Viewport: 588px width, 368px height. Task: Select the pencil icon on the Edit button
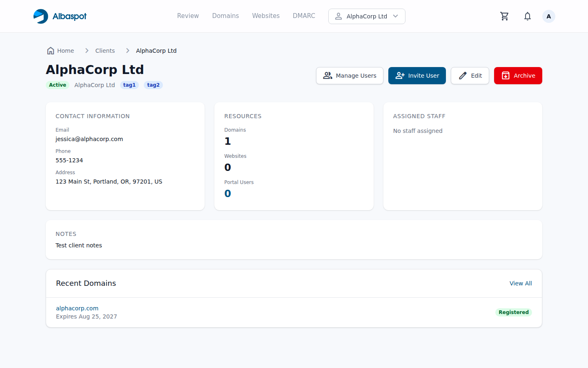tap(462, 76)
